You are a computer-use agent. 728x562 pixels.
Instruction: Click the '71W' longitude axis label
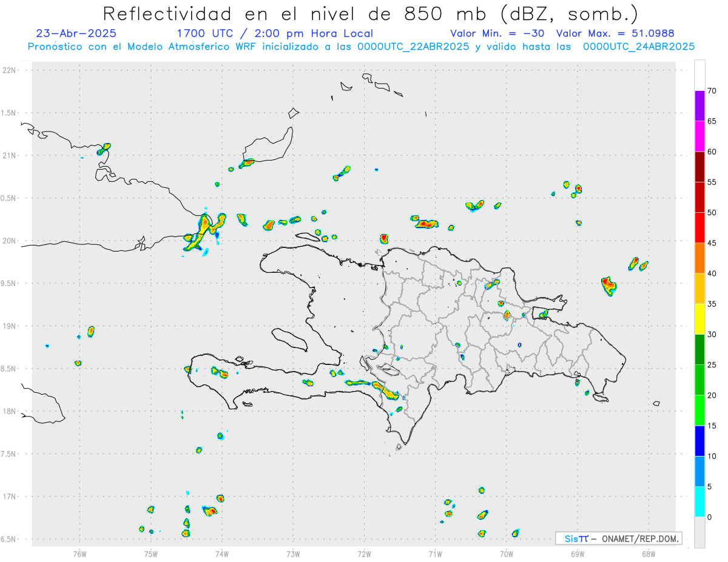tap(435, 553)
